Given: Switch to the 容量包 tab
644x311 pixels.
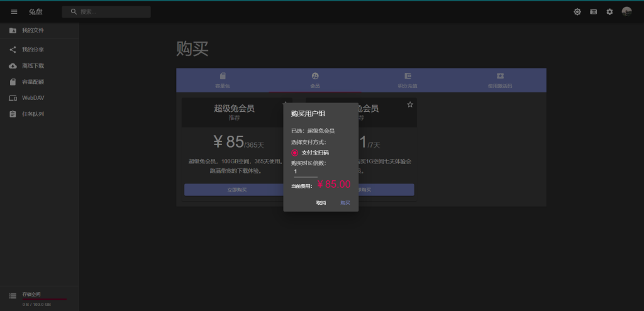Looking at the screenshot, I should pyautogui.click(x=223, y=80).
